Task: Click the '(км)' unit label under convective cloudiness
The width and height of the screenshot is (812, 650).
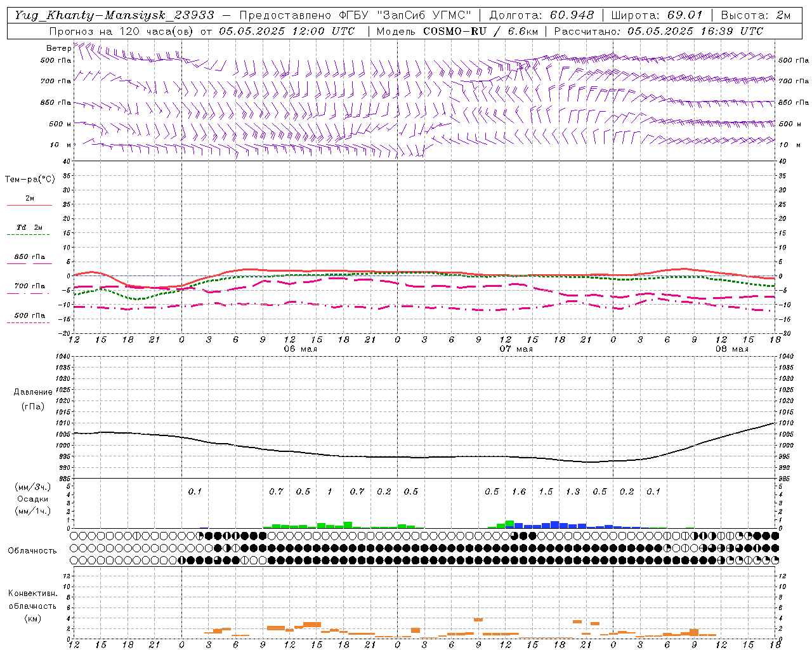Action: 32,618
